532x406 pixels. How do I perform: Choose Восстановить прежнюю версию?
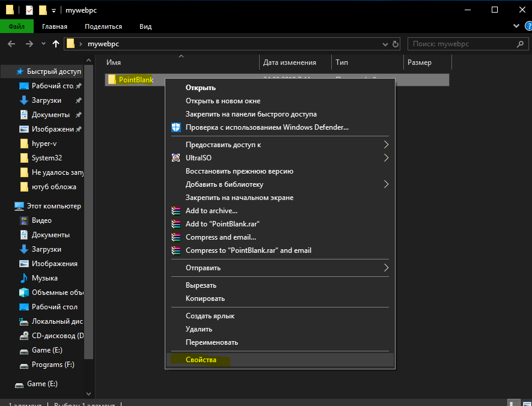pos(280,171)
